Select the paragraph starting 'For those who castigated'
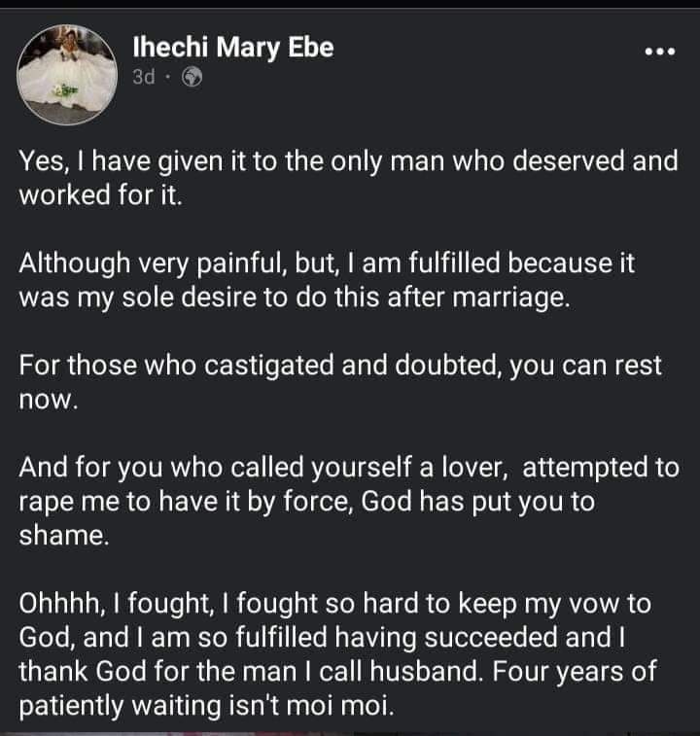Viewport: 700px width, 736px height. [340, 382]
